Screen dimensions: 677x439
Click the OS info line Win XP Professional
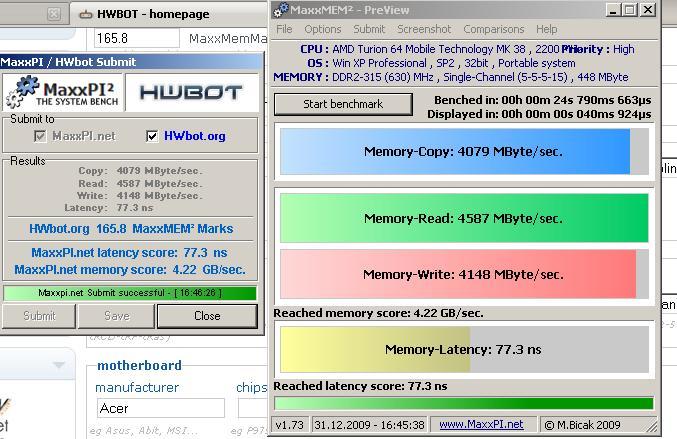(441, 63)
